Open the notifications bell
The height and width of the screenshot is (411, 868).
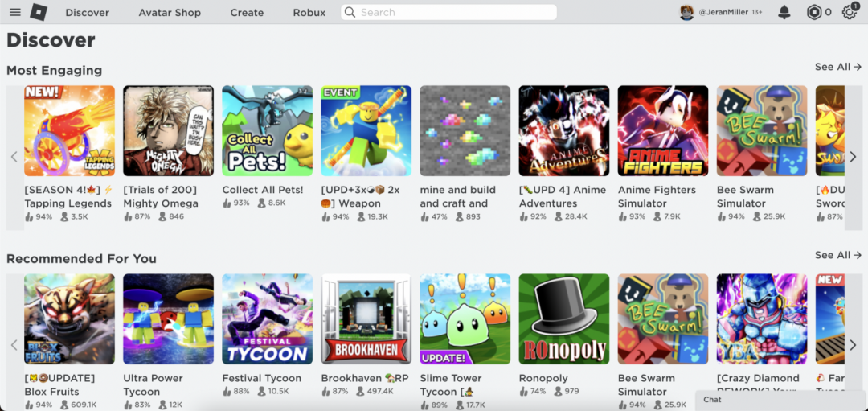tap(784, 12)
